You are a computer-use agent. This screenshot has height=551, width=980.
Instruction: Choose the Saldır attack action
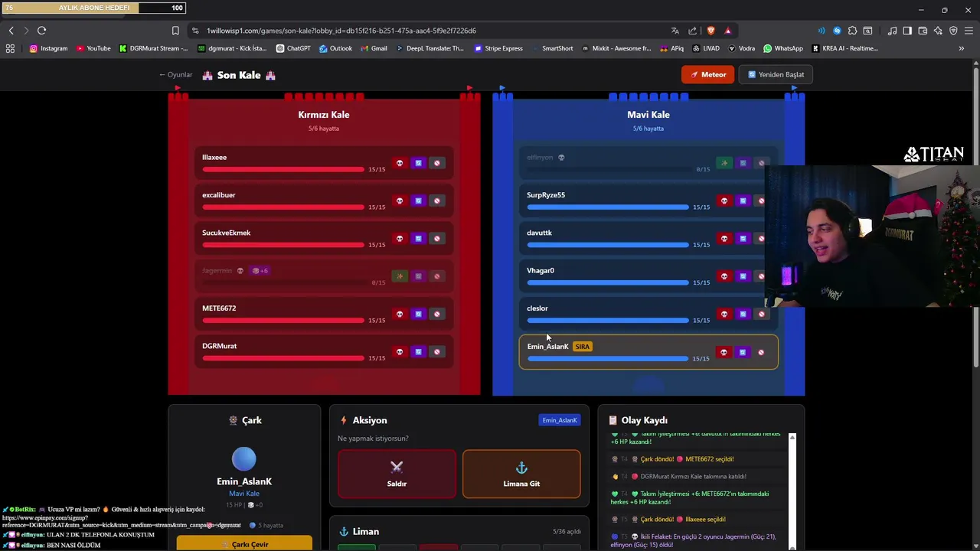tap(397, 474)
